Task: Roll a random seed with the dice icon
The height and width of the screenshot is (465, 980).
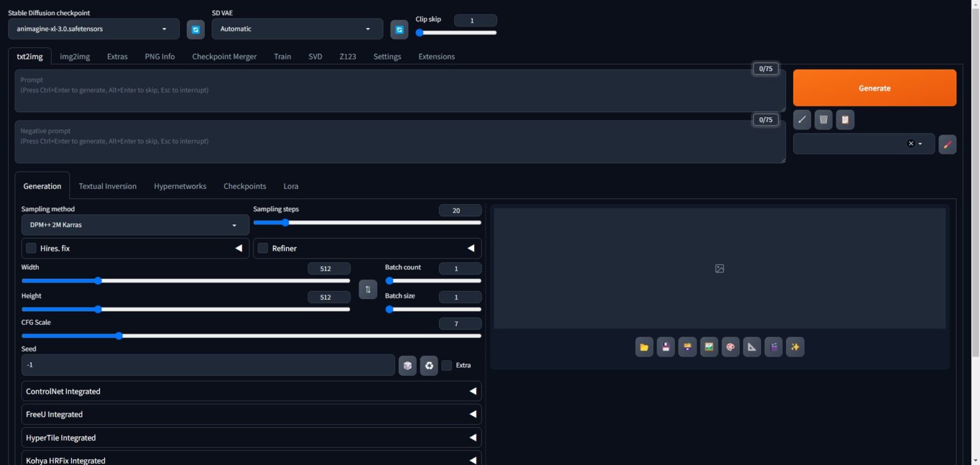Action: click(x=408, y=365)
